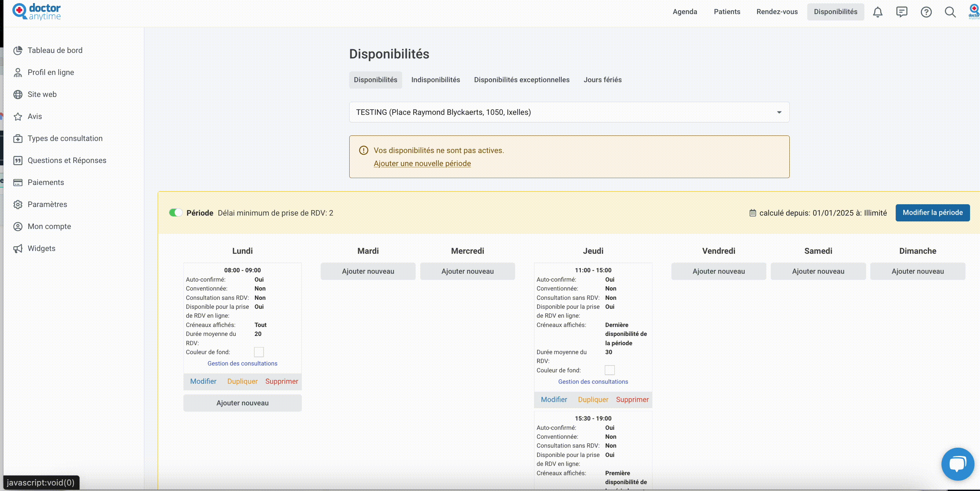Click the Types de consultation medical bag icon
The width and height of the screenshot is (980, 491).
(18, 138)
